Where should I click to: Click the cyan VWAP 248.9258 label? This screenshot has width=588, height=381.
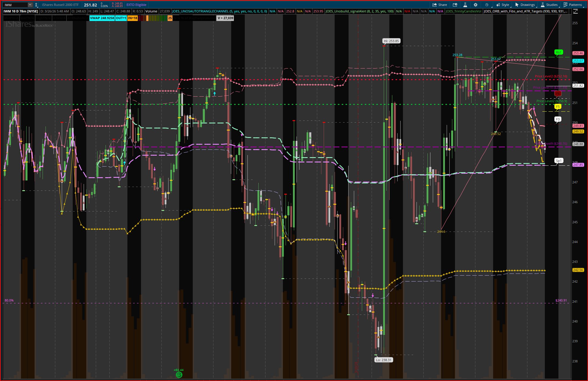pos(102,18)
